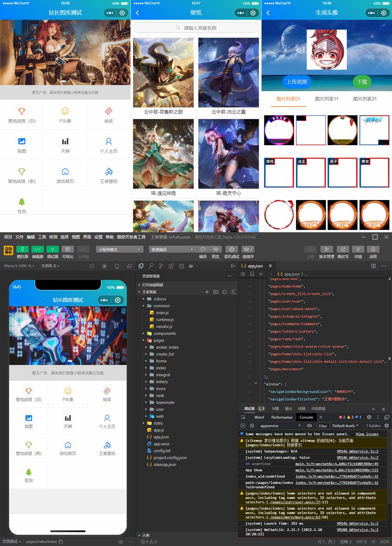Open the 普通编译 compile mode dropdown
This screenshot has width=392, height=546.
172,250
